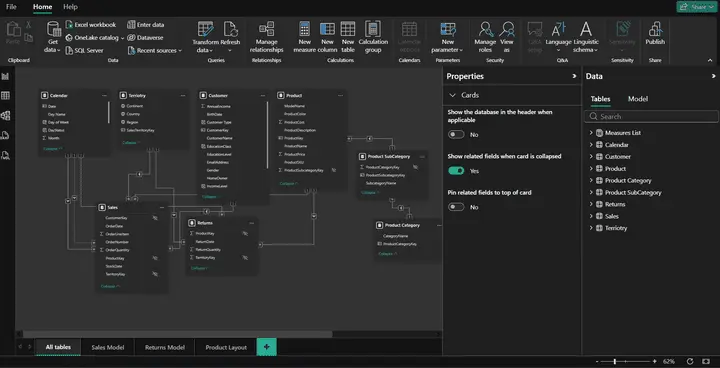Expand Product SubCategory in Data pane

pos(591,192)
